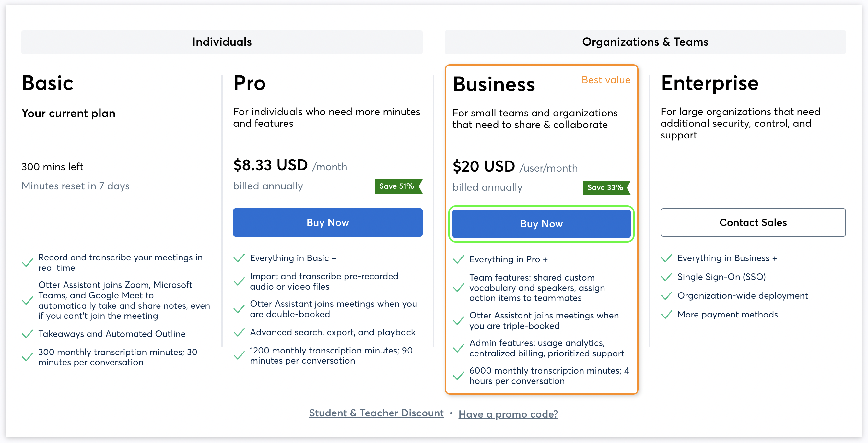Click Buy Now under the Pro plan
Image resolution: width=868 pixels, height=443 pixels.
(x=327, y=222)
